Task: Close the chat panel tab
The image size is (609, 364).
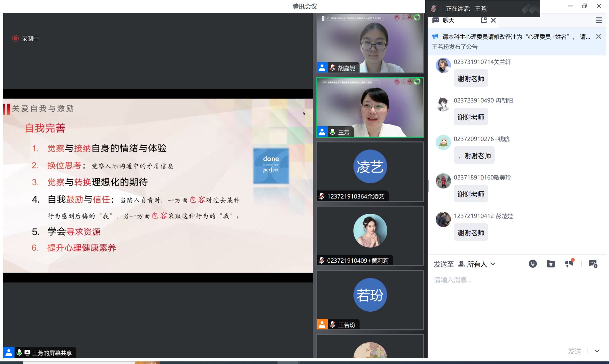Action: pyautogui.click(x=493, y=20)
